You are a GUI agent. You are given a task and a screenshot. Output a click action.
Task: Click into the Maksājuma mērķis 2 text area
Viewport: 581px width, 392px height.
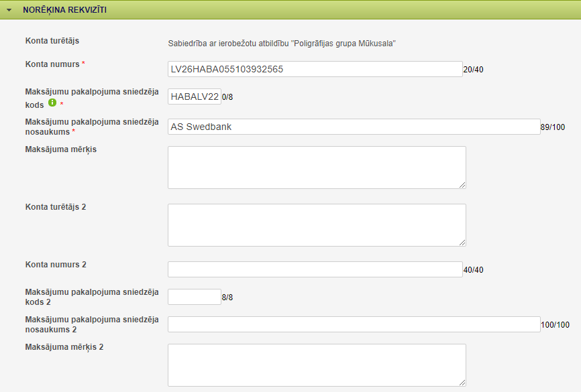click(317, 365)
